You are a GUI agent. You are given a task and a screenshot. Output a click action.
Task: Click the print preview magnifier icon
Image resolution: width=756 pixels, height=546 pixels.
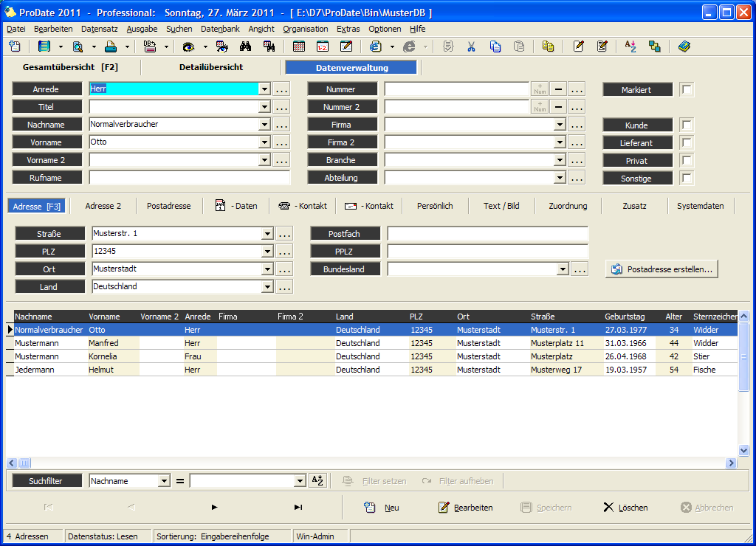click(78, 46)
